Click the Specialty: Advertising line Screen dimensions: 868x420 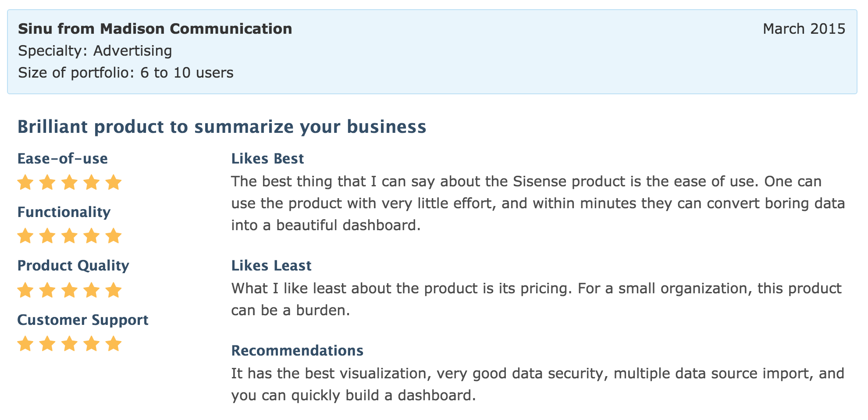(x=95, y=51)
